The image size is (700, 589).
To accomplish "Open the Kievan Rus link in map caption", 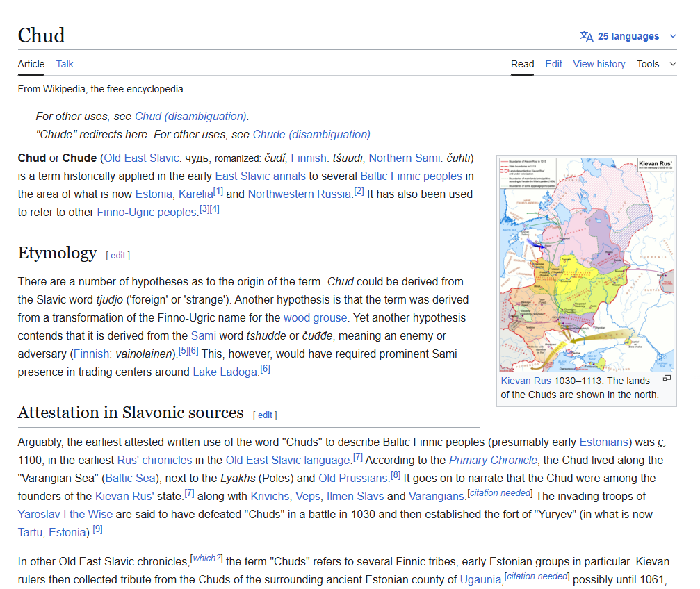I will pyautogui.click(x=526, y=381).
